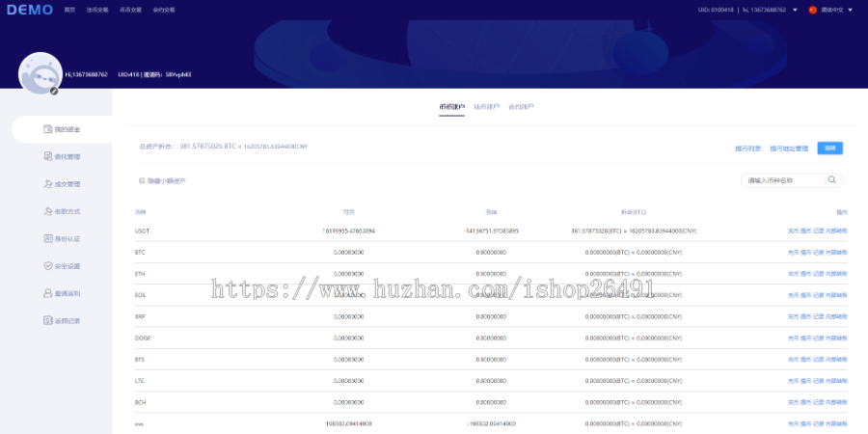Click the robot avatar picture
The width and height of the screenshot is (868, 434).
click(x=40, y=73)
